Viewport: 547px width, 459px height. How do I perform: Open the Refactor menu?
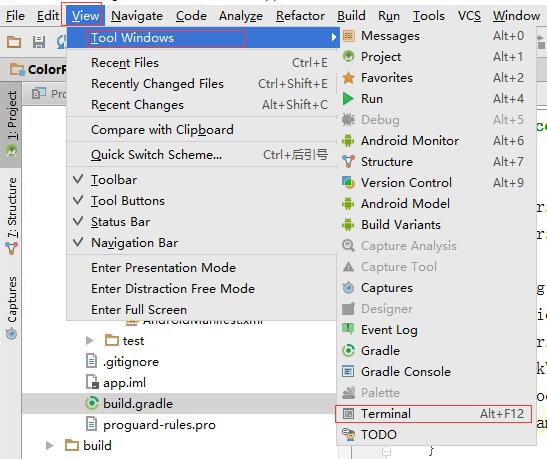pos(300,16)
